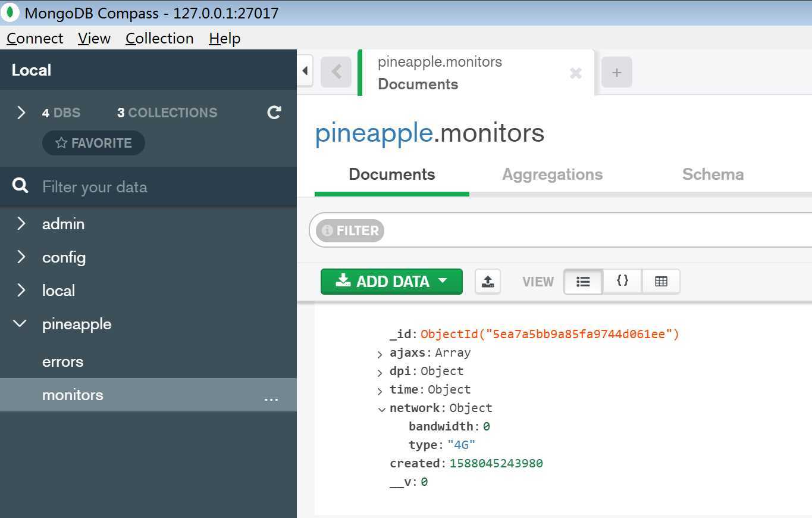812x518 pixels.
Task: Go back with the previous tab arrow
Action: click(336, 72)
